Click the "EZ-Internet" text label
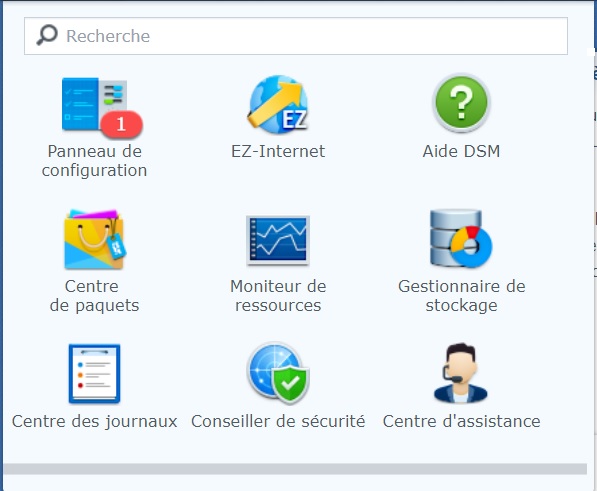 278,151
